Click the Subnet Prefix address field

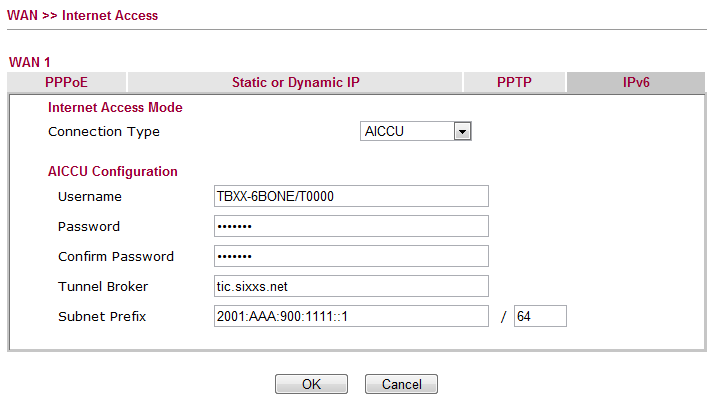(x=351, y=316)
